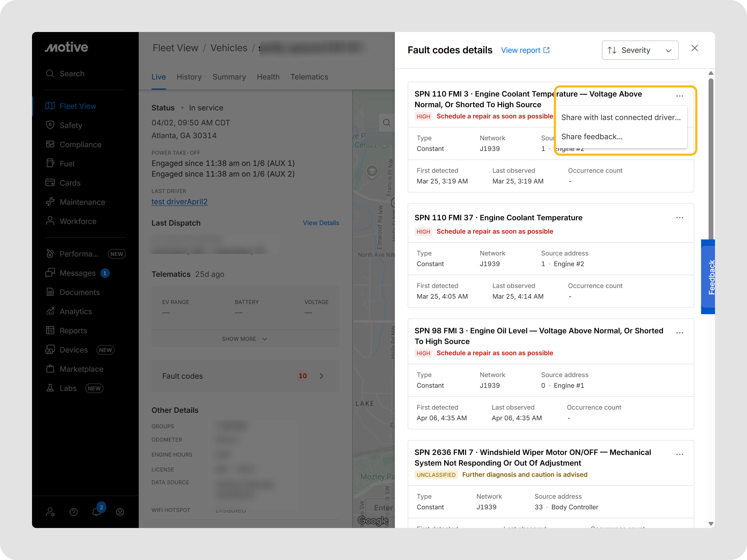Click the SPN 98 FMI 3 fault title

point(539,336)
